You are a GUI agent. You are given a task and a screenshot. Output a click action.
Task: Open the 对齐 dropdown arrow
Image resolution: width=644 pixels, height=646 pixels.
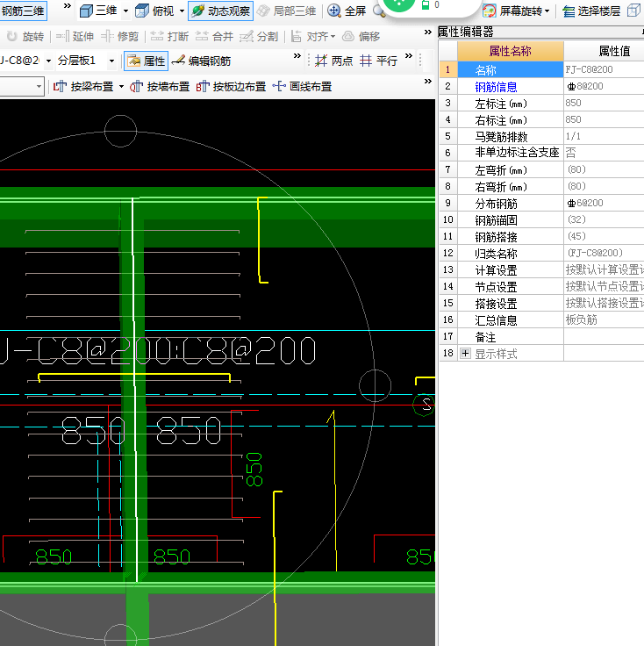(333, 37)
